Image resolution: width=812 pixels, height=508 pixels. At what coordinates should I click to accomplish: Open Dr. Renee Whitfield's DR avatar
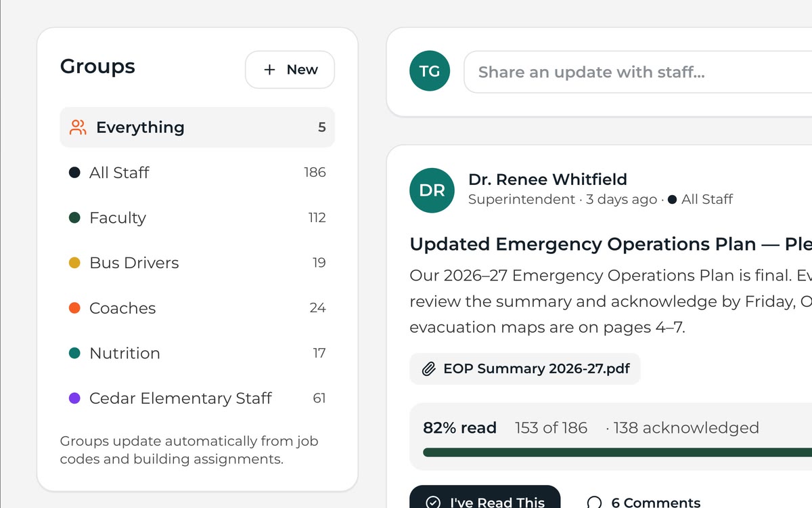(x=432, y=190)
